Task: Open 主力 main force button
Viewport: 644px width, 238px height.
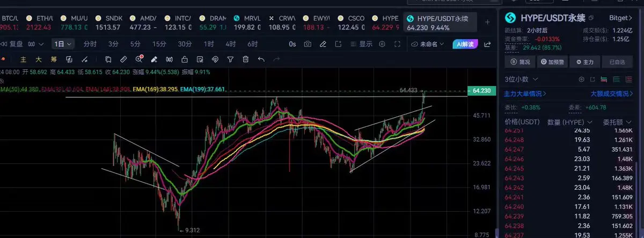Action: tap(584, 62)
